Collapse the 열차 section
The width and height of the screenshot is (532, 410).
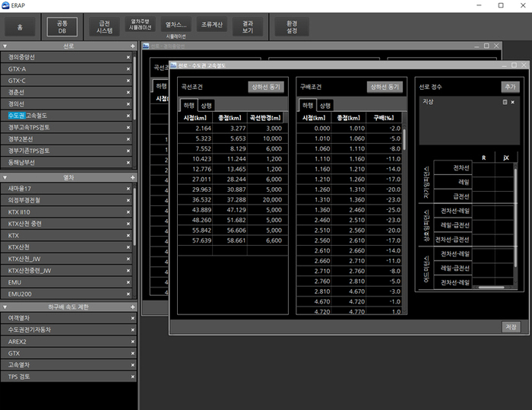click(x=5, y=176)
